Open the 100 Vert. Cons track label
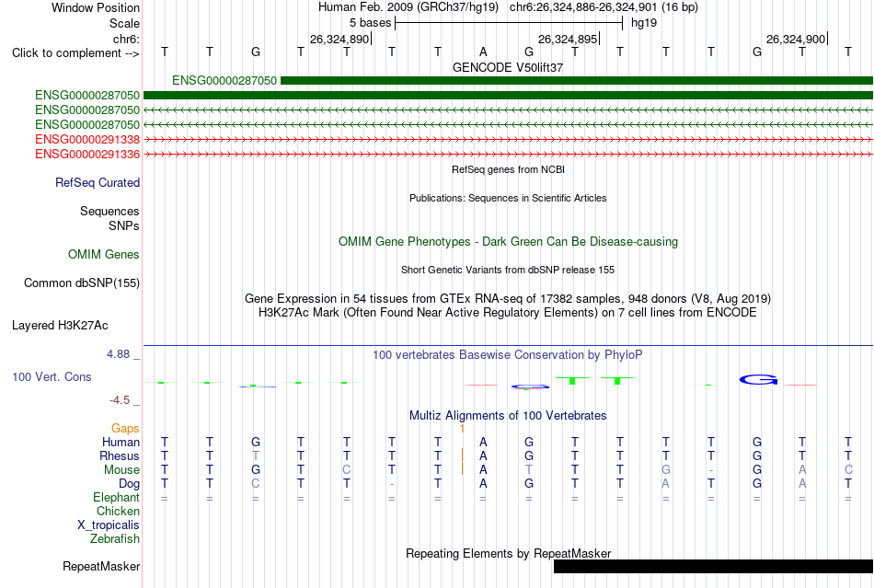 pos(52,376)
